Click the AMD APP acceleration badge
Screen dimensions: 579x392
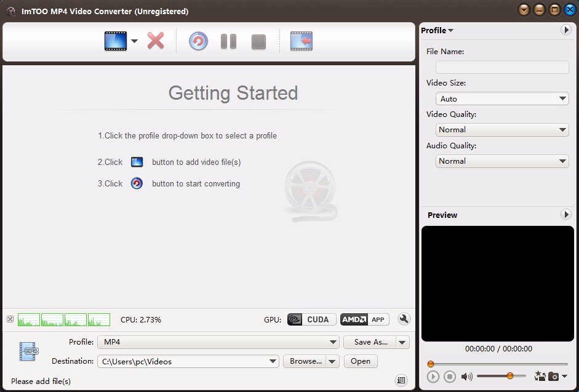[x=366, y=319]
